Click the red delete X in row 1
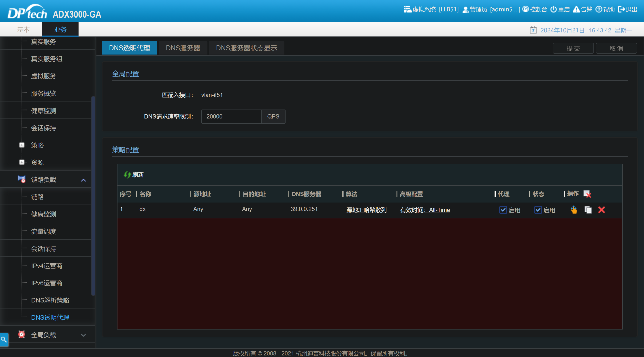The height and width of the screenshot is (357, 644). pyautogui.click(x=601, y=210)
